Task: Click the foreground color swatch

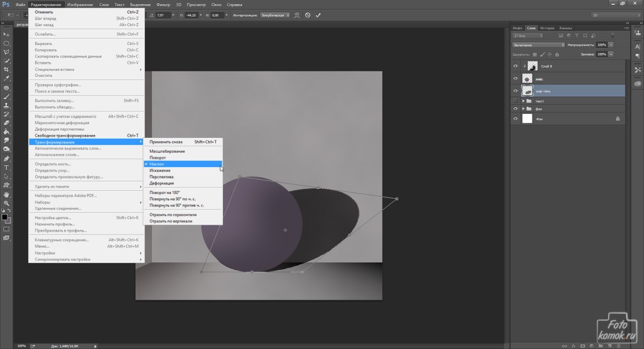Action: coord(4,217)
